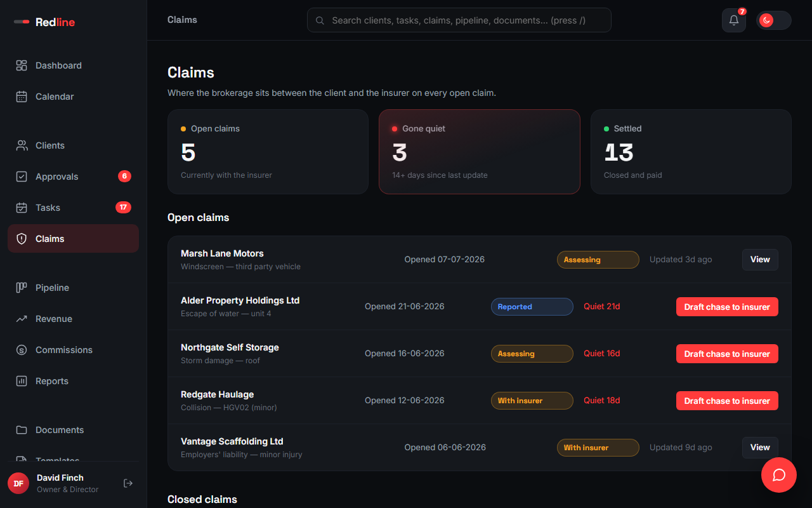
Task: Click Opened 06-06-2026 date
Action: tap(445, 448)
